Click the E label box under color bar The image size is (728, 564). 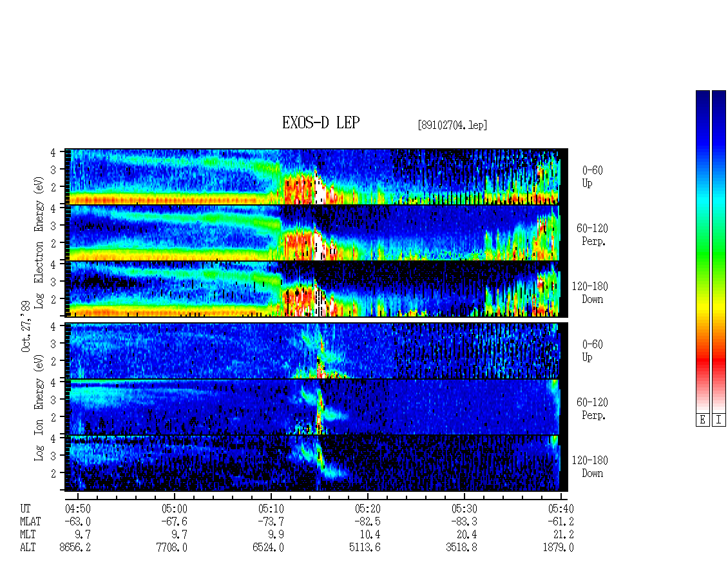[703, 420]
